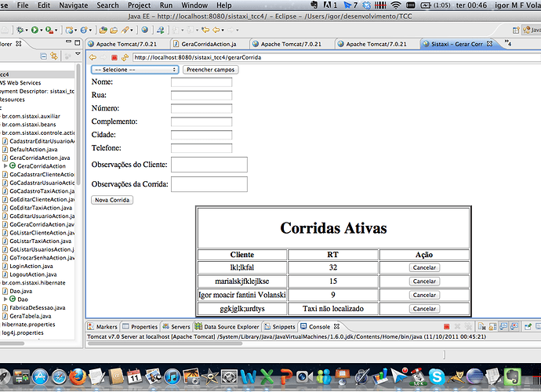Click the browser Back arrow beside URL field
This screenshot has height=392, width=541.
point(93,57)
